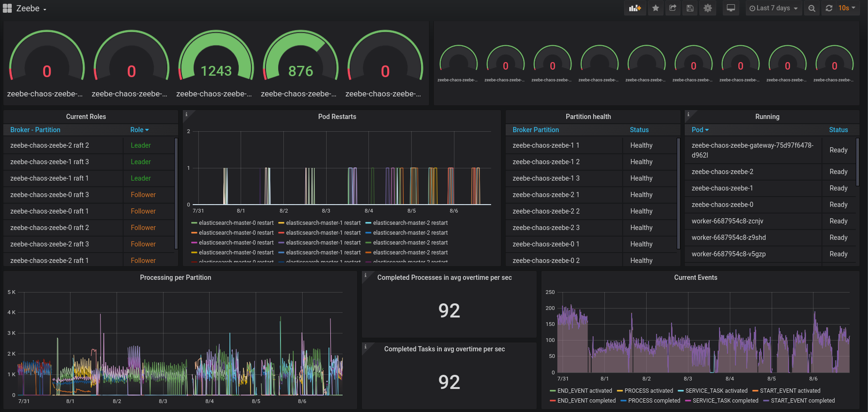This screenshot has height=412, width=868.
Task: Toggle START_EVENT completed series in legend
Action: click(x=803, y=401)
